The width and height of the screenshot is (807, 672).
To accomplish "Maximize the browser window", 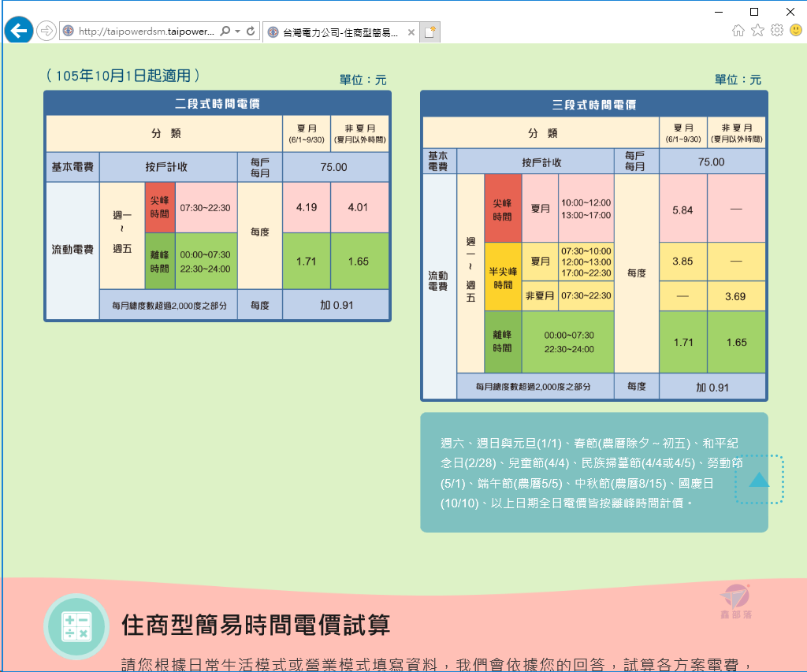I will tap(754, 12).
